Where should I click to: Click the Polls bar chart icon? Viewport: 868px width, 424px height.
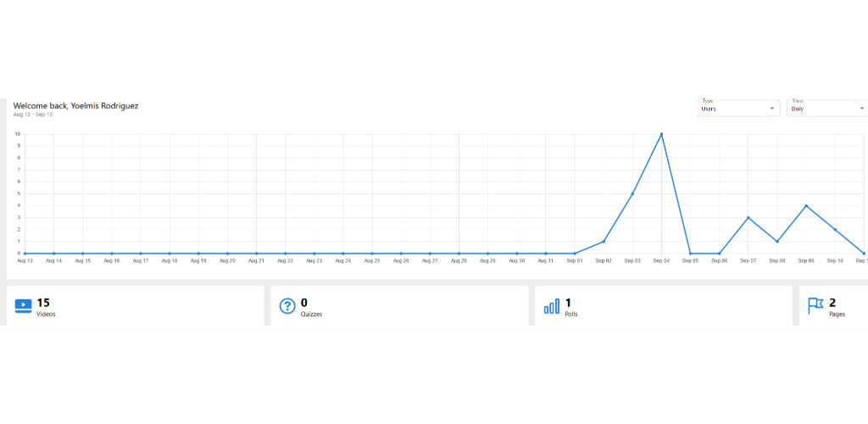coord(551,306)
